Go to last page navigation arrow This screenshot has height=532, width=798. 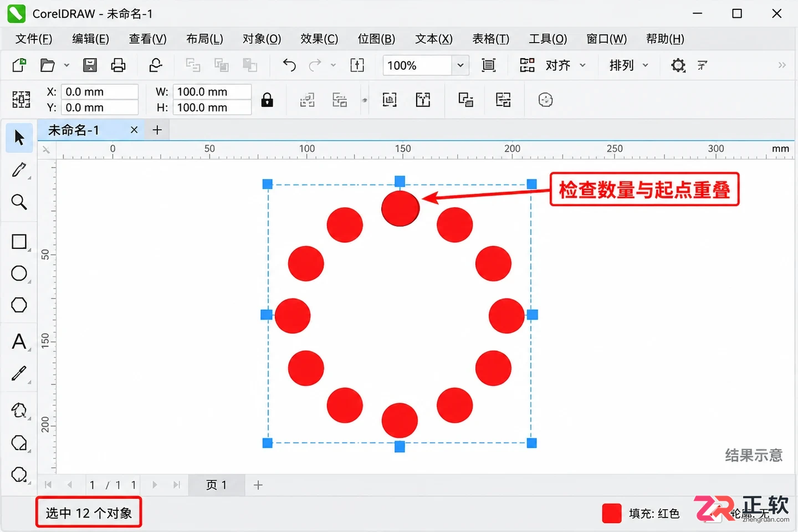point(177,485)
